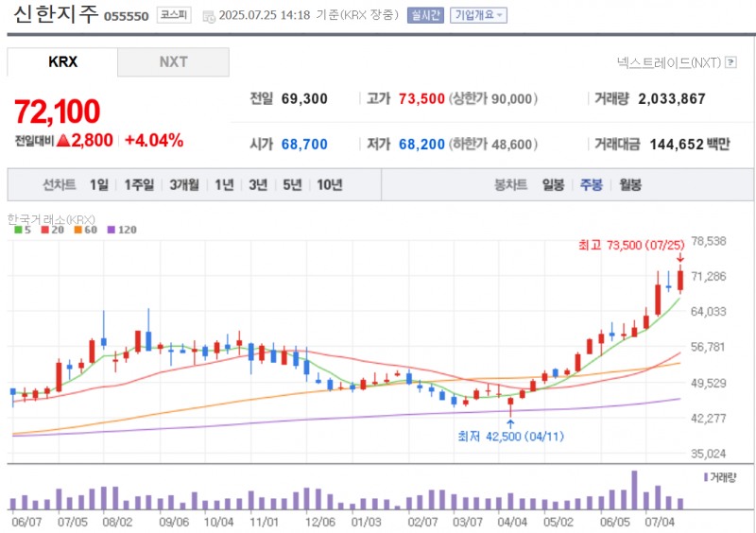
Task: Select the 일봉 daily candle chart
Action: pos(553,184)
